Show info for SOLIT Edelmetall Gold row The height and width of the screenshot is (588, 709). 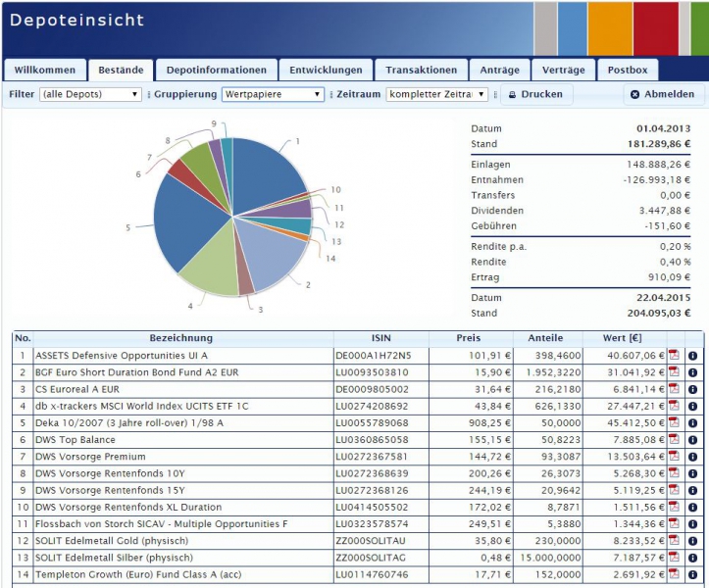[692, 541]
